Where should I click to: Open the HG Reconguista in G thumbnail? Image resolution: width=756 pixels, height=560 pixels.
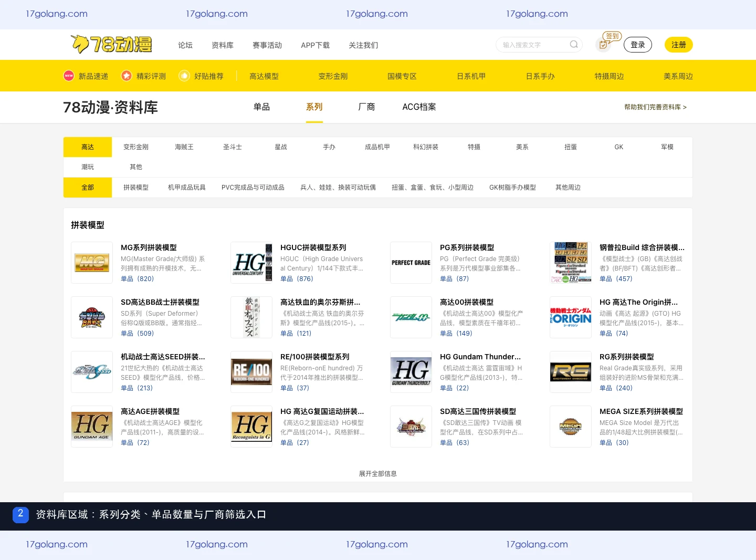point(251,427)
